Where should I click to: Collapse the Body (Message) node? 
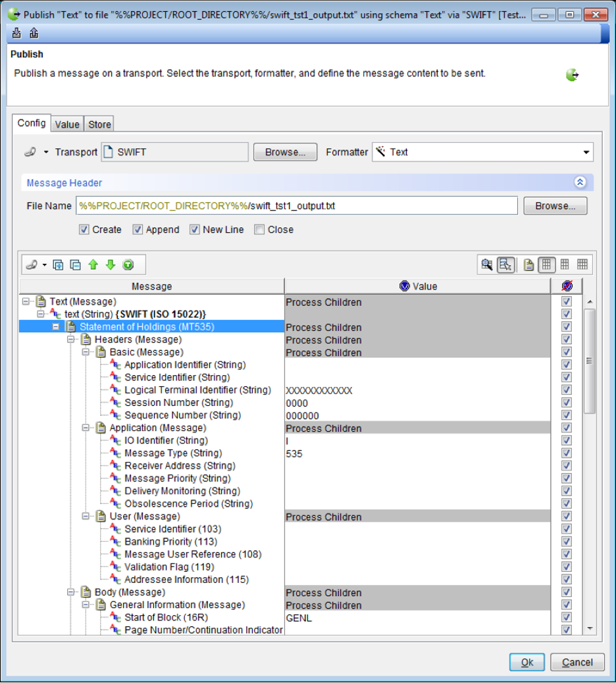[70, 592]
